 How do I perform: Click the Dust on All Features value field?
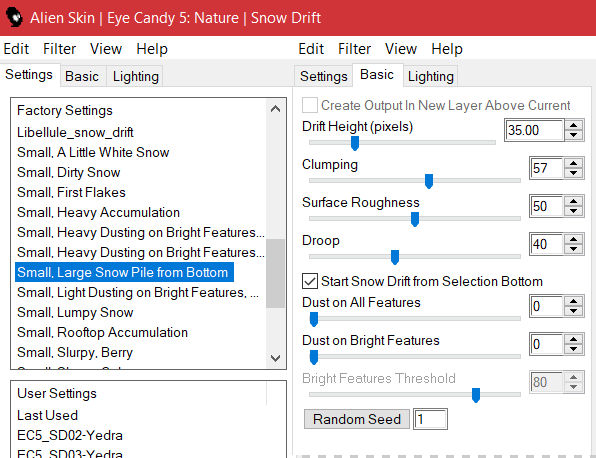[547, 306]
